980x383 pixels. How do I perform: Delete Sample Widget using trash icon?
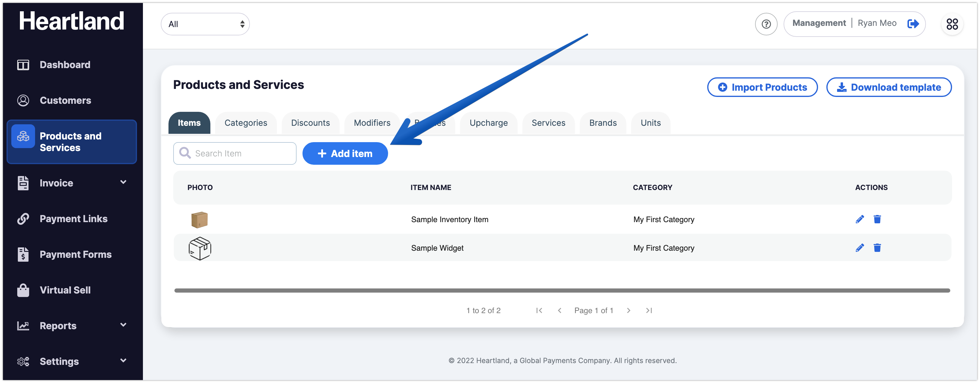(877, 248)
